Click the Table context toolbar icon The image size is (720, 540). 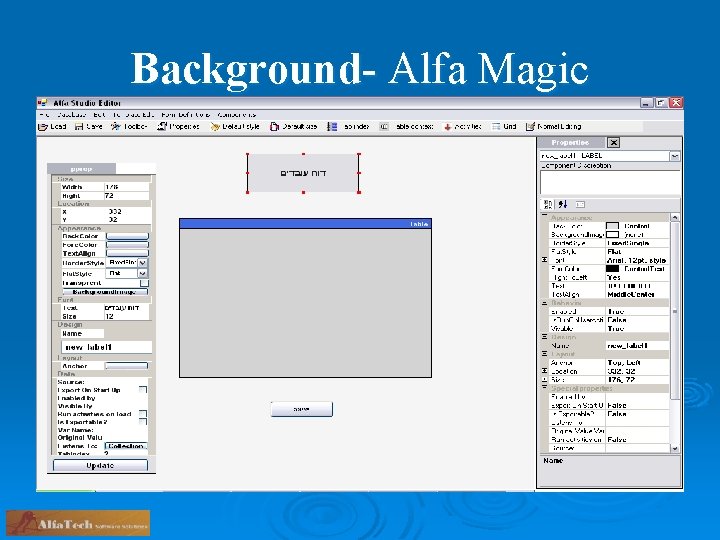[x=384, y=127]
